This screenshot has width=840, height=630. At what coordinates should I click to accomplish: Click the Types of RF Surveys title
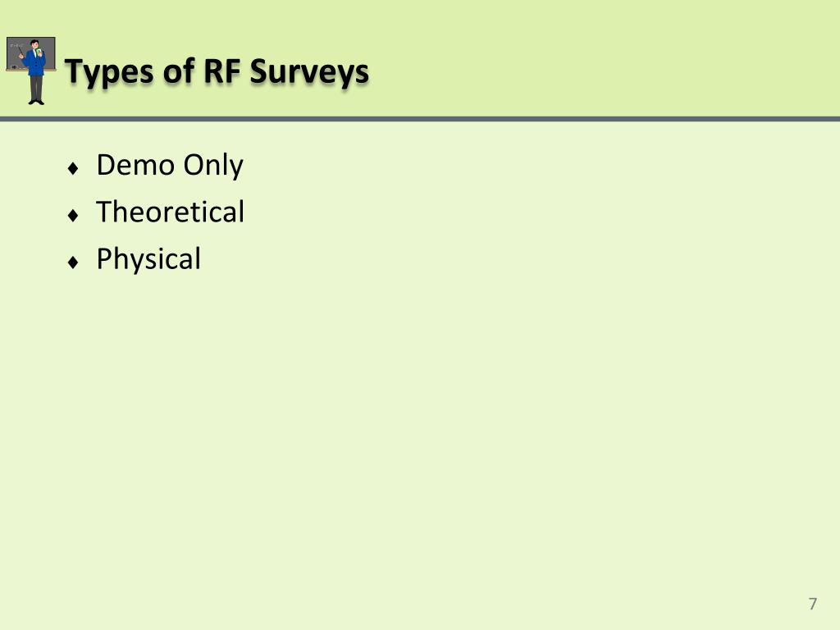(217, 72)
